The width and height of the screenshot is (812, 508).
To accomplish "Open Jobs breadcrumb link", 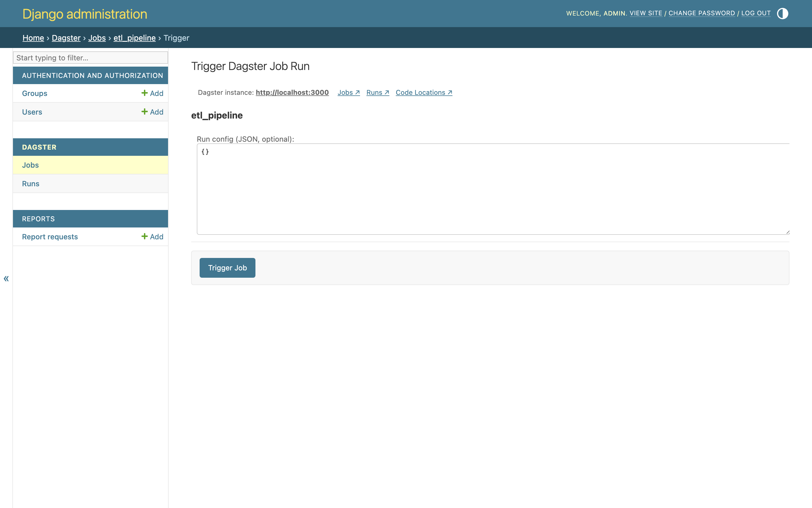I will coord(97,38).
